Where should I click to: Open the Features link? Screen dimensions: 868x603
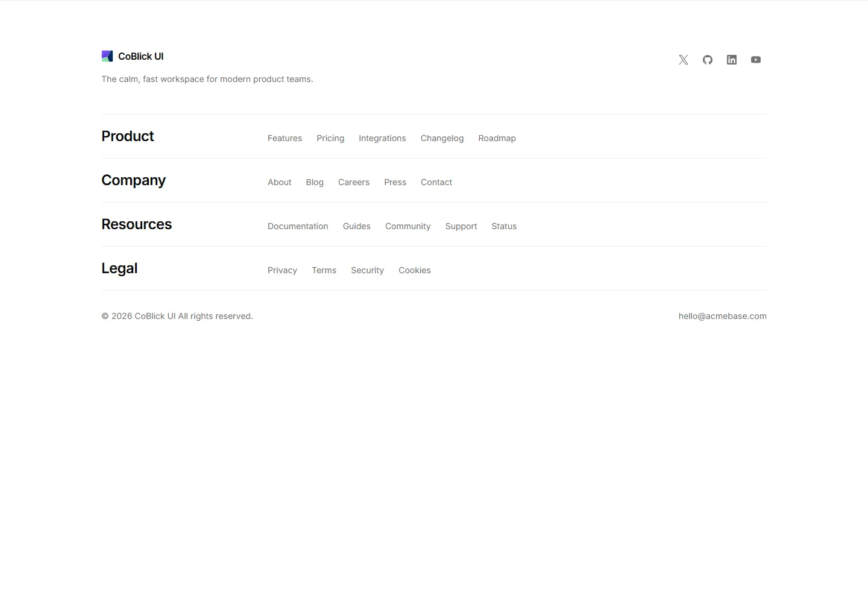pyautogui.click(x=285, y=138)
